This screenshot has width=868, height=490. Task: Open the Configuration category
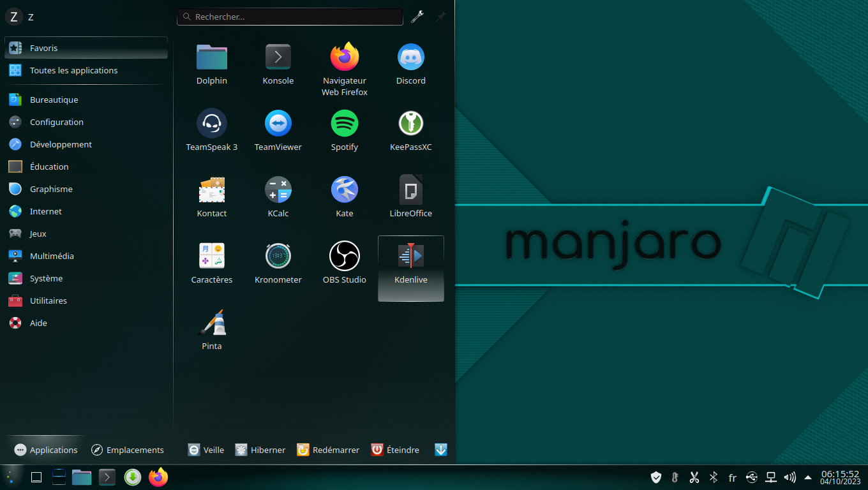(86, 122)
